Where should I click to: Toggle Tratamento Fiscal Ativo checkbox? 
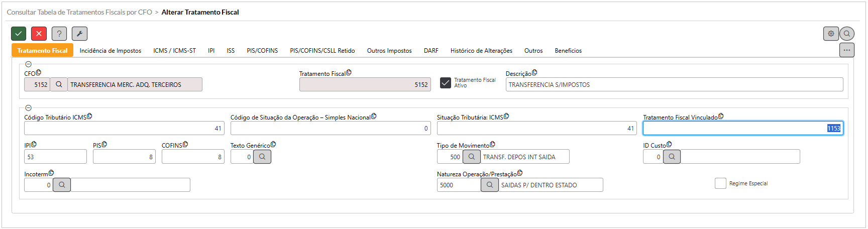click(x=446, y=83)
